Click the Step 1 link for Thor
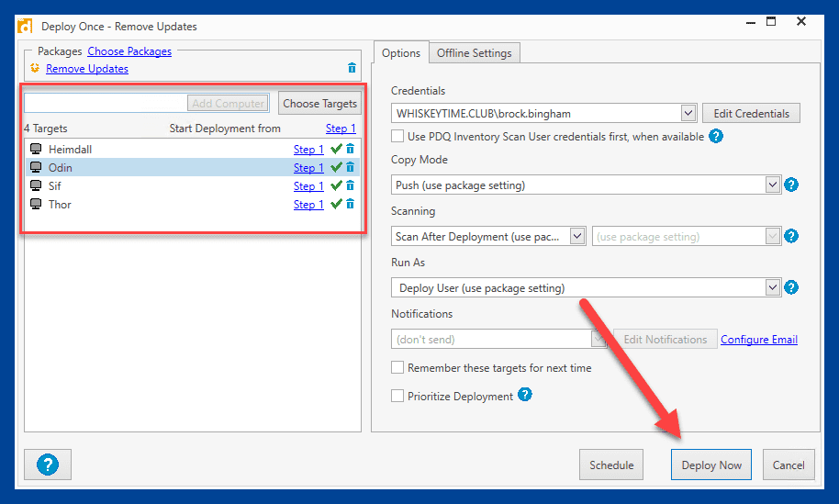The width and height of the screenshot is (839, 504). (x=308, y=205)
